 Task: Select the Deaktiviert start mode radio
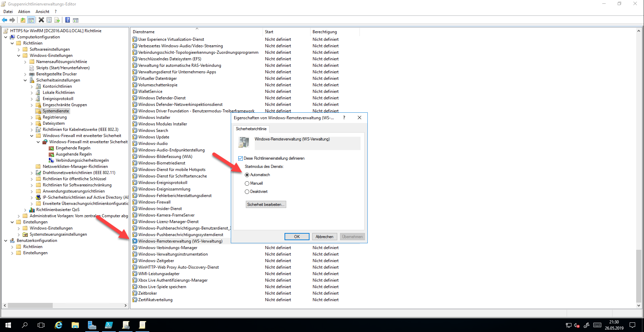point(247,192)
